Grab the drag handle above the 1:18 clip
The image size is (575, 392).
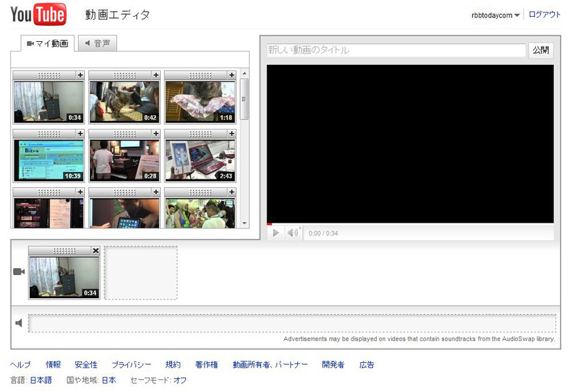(x=200, y=75)
